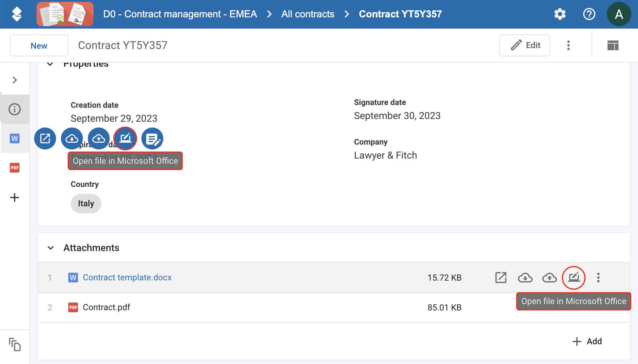The width and height of the screenshot is (638, 364).
Task: Click floating Open in Microsoft Office icon
Action: point(126,138)
